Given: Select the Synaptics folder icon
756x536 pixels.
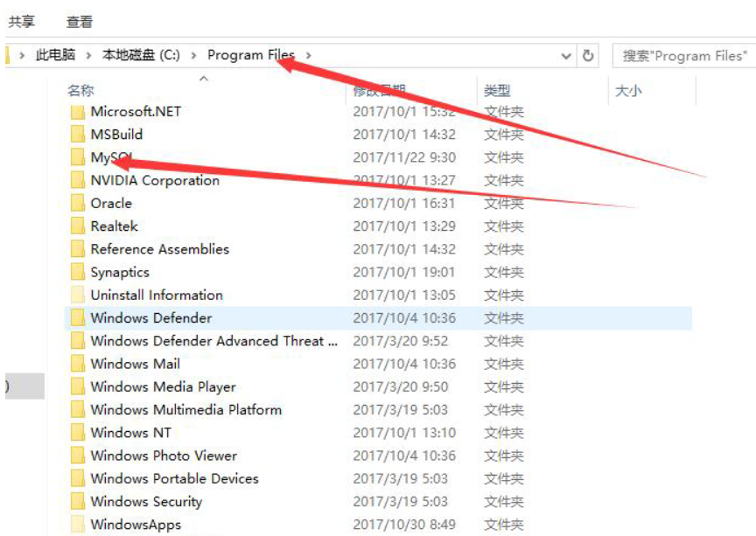Looking at the screenshot, I should tap(78, 272).
